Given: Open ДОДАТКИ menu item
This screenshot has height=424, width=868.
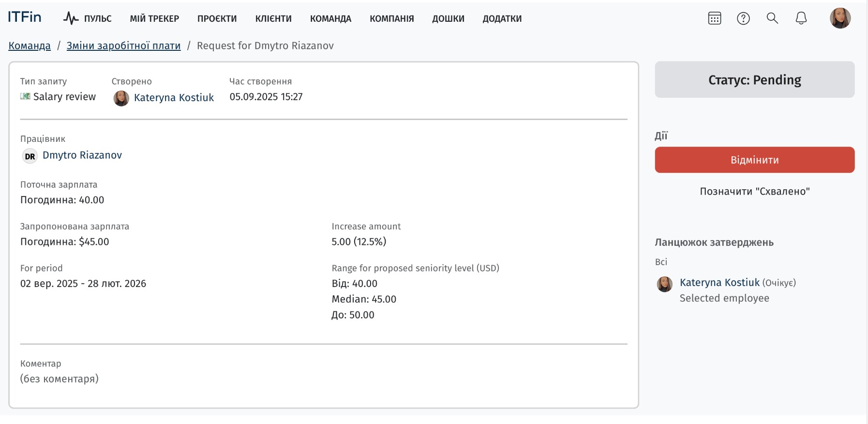Looking at the screenshot, I should 502,19.
